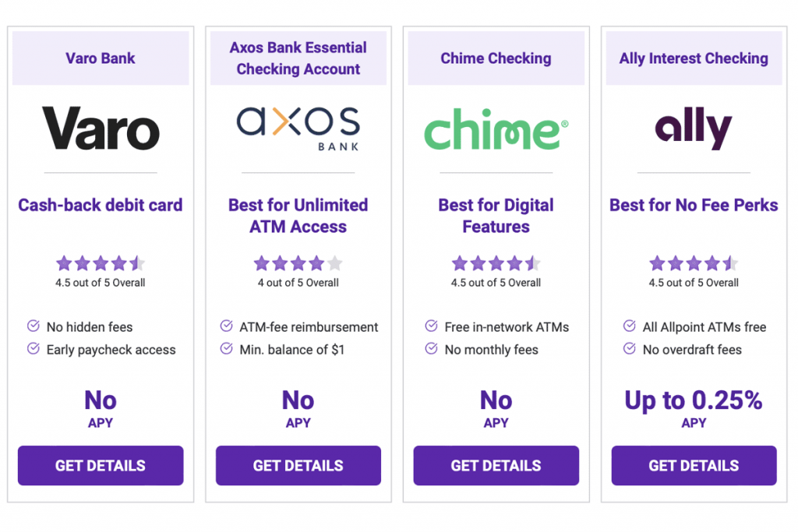This screenshot has width=798, height=532.
Task: Click the Axos Bank logo
Action: pyautogui.click(x=298, y=125)
